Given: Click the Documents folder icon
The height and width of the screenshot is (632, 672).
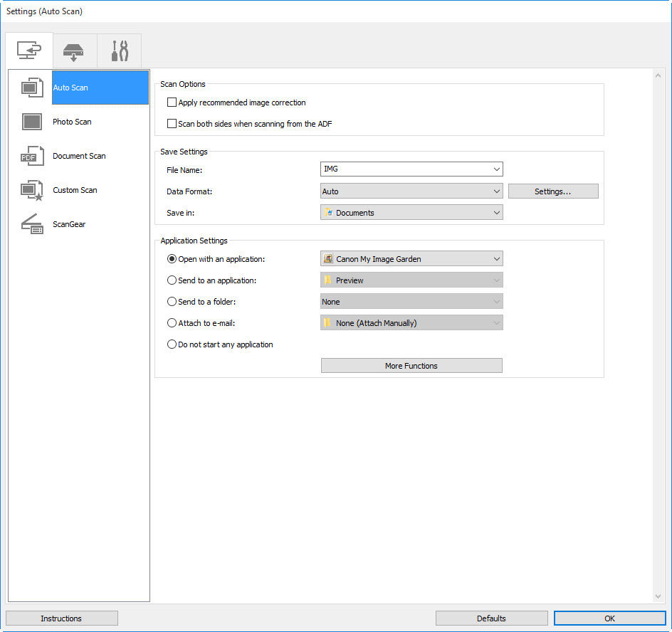Looking at the screenshot, I should click(330, 212).
